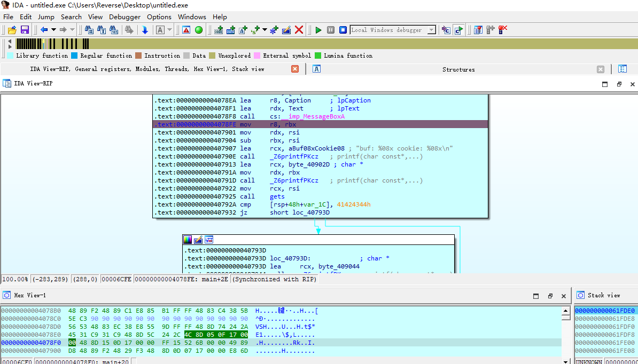
Task: Click the search byte sequence binoculars icon
Action: click(114, 30)
